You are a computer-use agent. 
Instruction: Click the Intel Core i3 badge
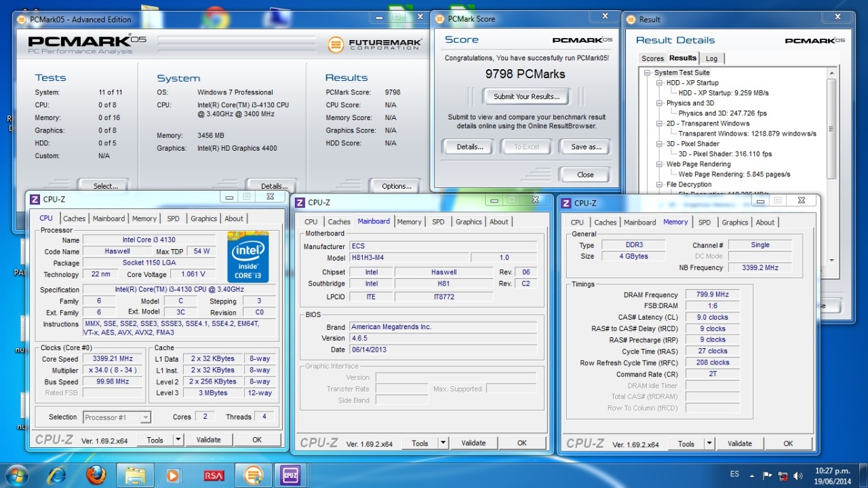click(x=248, y=257)
